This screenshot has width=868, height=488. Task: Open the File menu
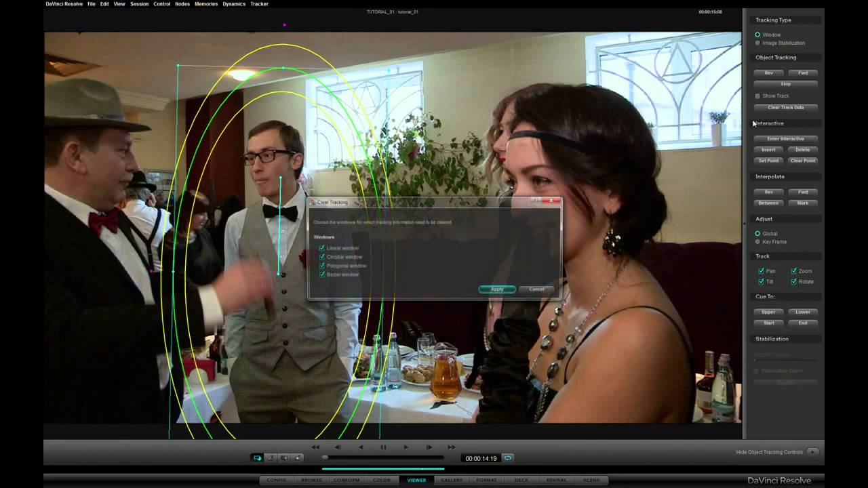coord(92,4)
